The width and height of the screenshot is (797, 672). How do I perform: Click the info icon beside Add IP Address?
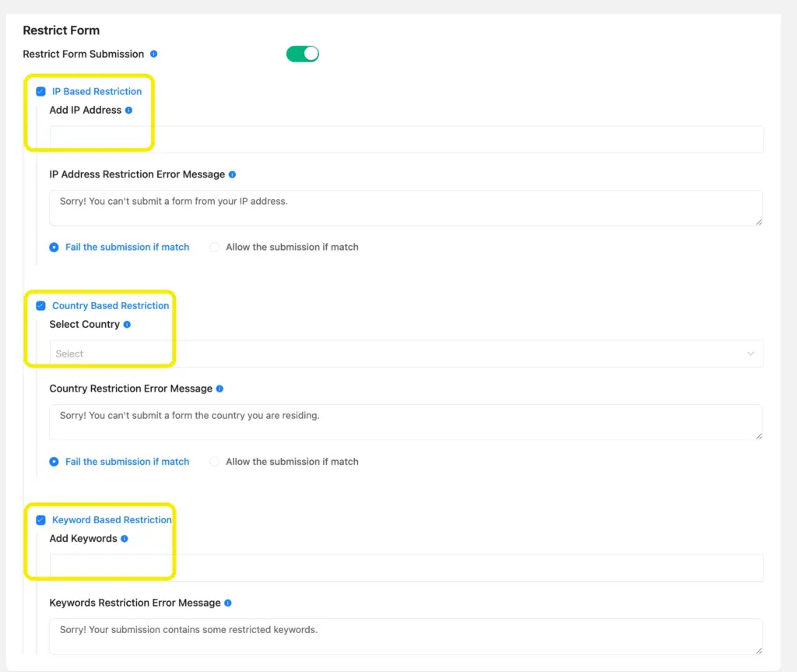127,110
